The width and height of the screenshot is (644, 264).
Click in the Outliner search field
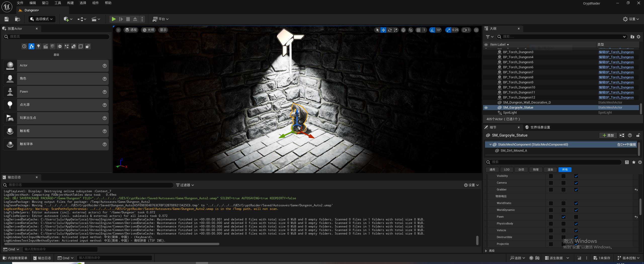pos(562,37)
